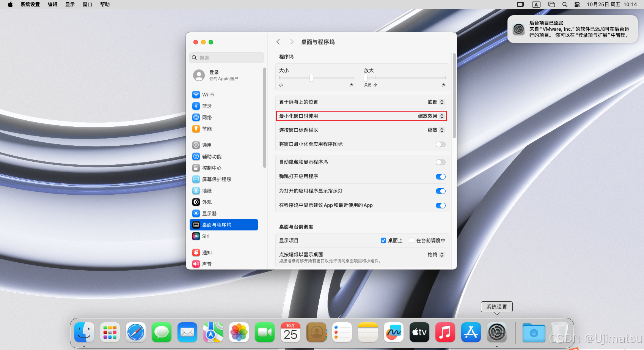Open the 蓝牙 Bluetooth settings
Viewport: 644px width, 350px height.
[x=224, y=106]
